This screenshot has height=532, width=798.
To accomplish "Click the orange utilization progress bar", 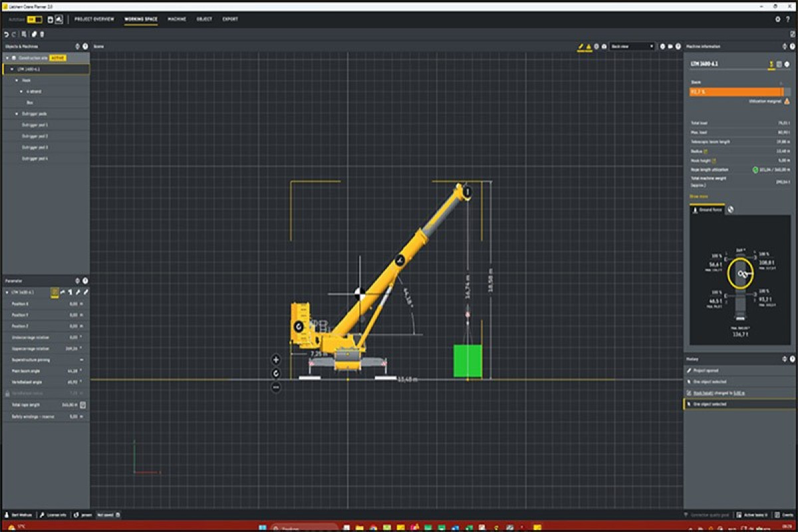I will click(x=737, y=92).
